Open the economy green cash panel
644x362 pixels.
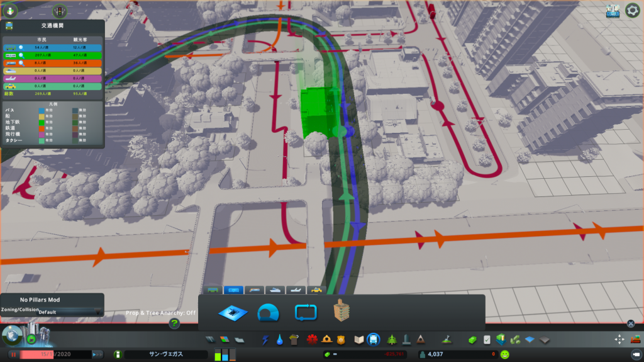(472, 340)
